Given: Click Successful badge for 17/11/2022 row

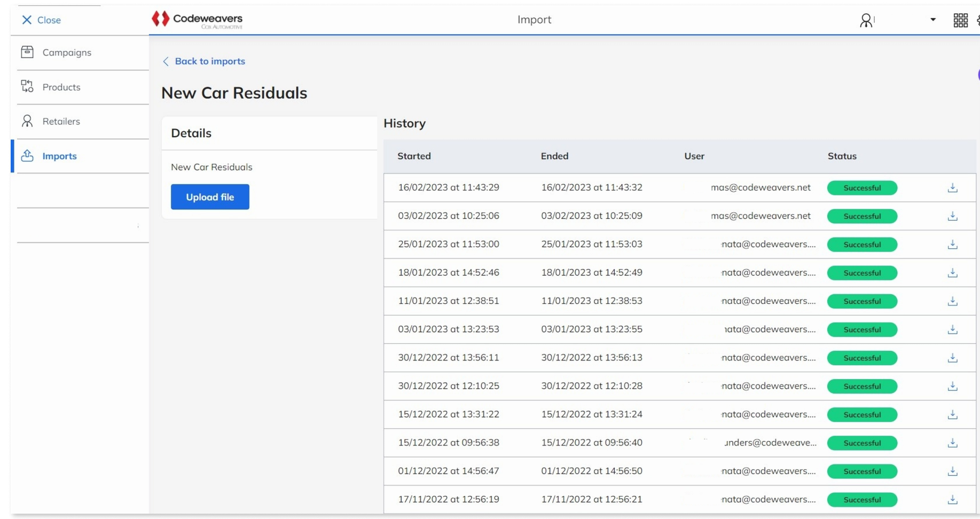Looking at the screenshot, I should point(862,500).
